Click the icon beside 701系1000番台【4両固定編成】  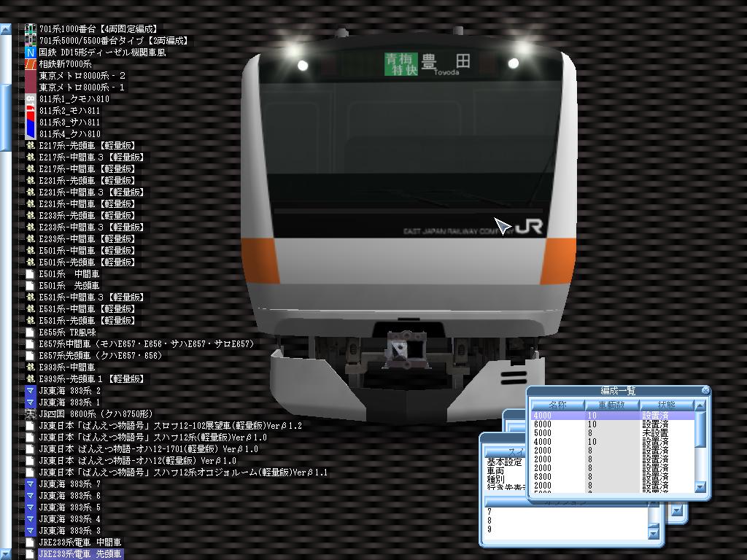tap(31, 29)
